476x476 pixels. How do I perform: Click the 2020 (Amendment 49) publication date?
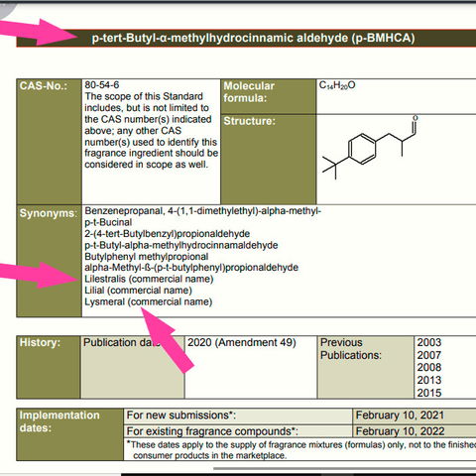[x=242, y=342]
